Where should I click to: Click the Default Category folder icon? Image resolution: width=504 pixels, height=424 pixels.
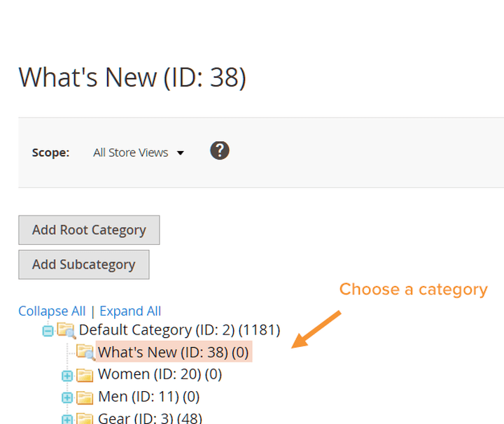[x=66, y=330]
